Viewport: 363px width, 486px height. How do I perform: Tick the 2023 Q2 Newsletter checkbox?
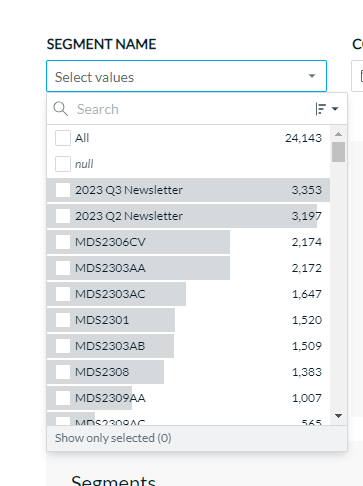tap(63, 216)
